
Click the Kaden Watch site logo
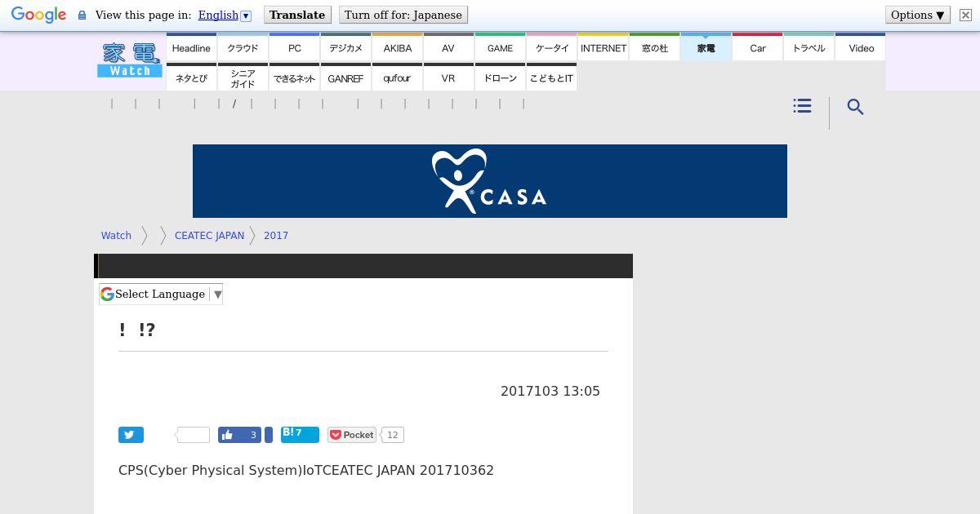coord(130,60)
